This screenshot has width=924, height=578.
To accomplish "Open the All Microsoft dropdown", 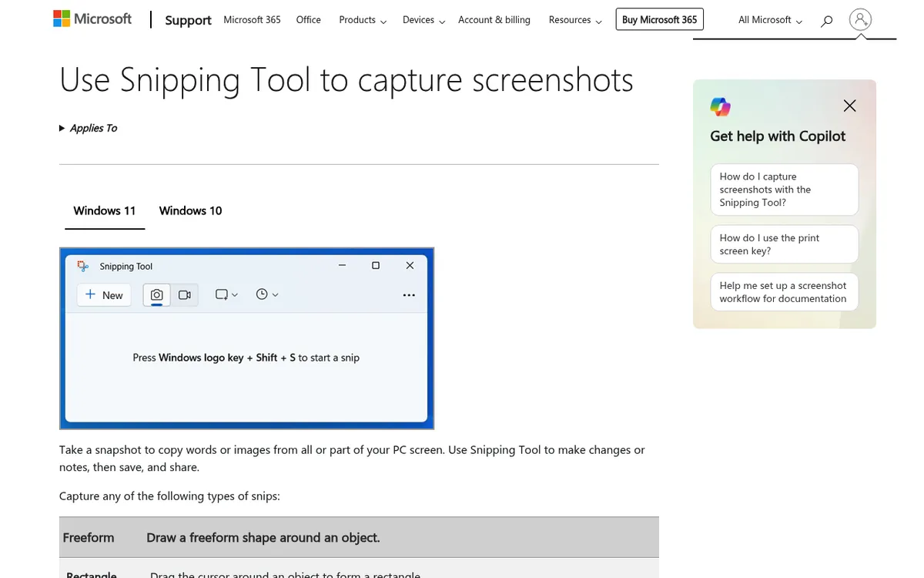I will pos(770,20).
